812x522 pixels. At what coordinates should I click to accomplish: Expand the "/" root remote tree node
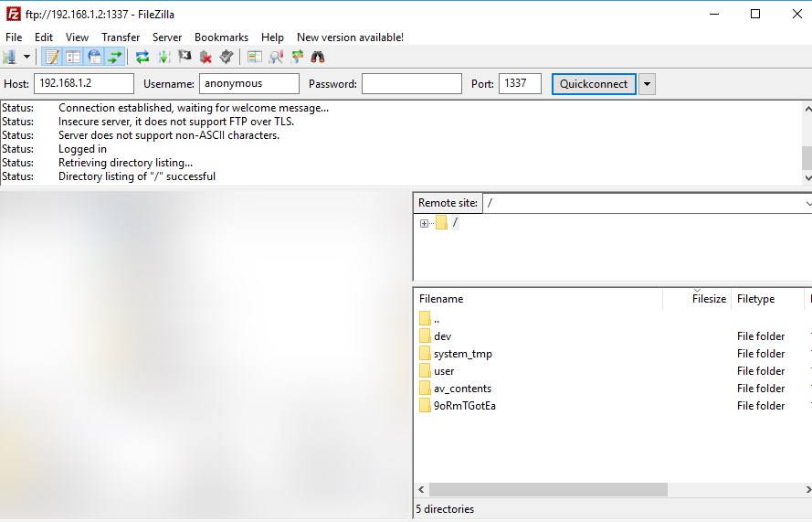coord(424,223)
